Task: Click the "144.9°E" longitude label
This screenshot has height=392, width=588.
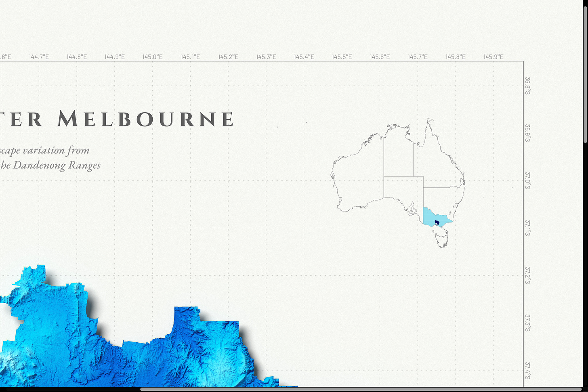Action: [x=115, y=57]
